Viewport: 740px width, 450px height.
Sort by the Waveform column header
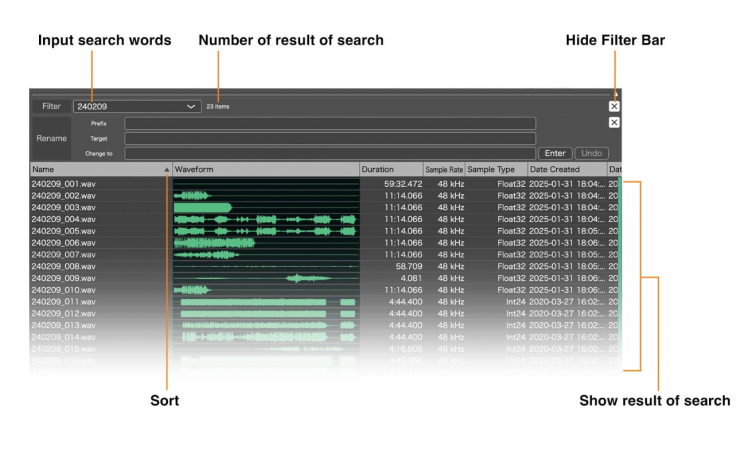point(265,170)
